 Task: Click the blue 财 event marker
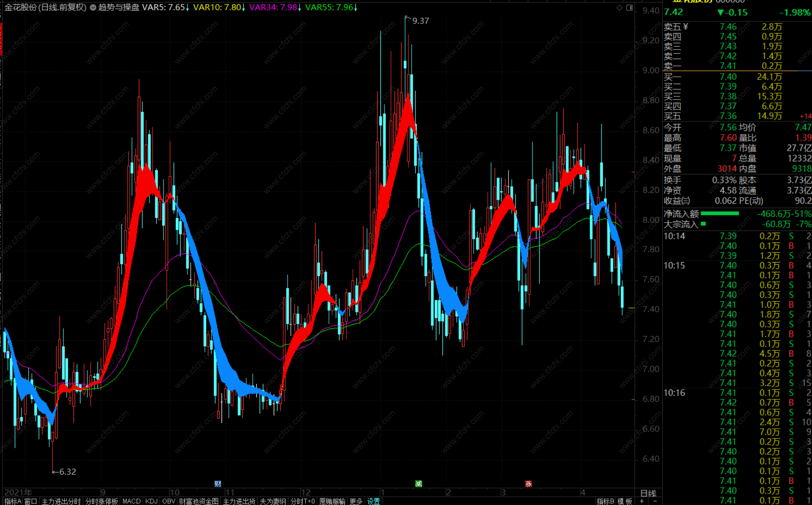[218, 484]
